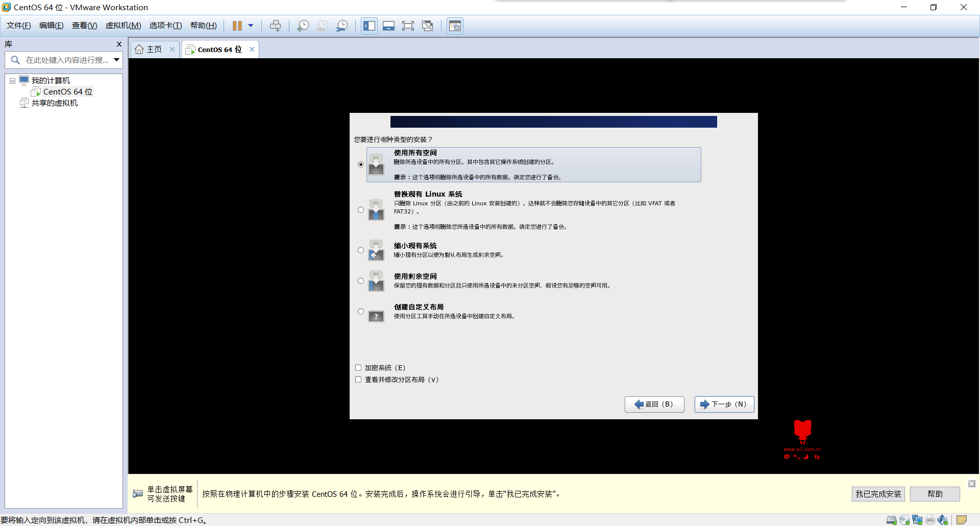The width and height of the screenshot is (980, 526).
Task: Open the 编辑(E) menu
Action: 52,26
